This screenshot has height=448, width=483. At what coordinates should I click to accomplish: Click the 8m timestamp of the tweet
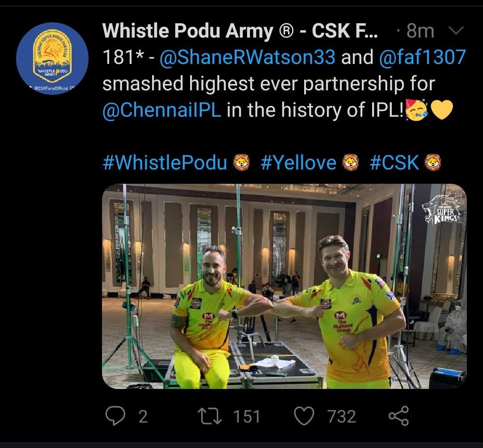pos(420,31)
